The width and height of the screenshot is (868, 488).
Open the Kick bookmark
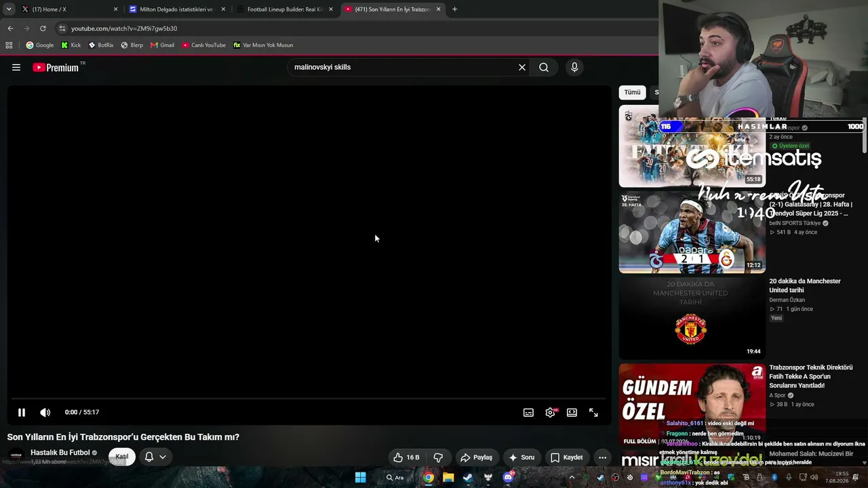click(x=71, y=45)
